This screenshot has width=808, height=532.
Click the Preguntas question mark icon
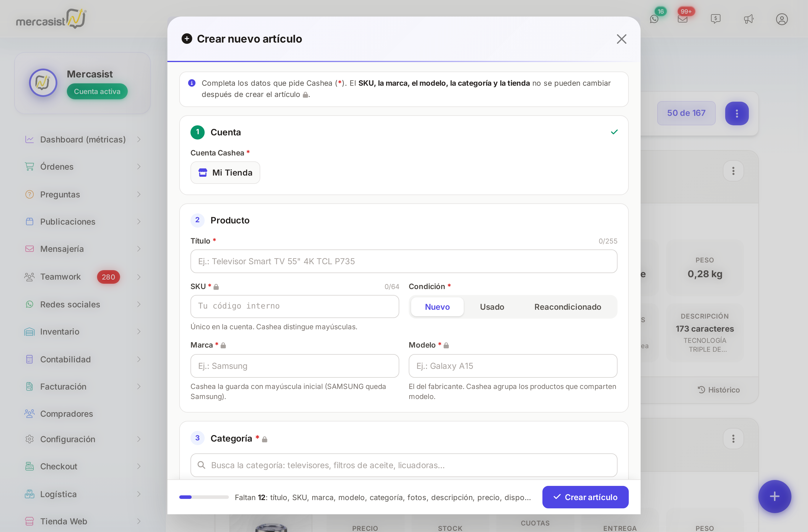click(30, 194)
